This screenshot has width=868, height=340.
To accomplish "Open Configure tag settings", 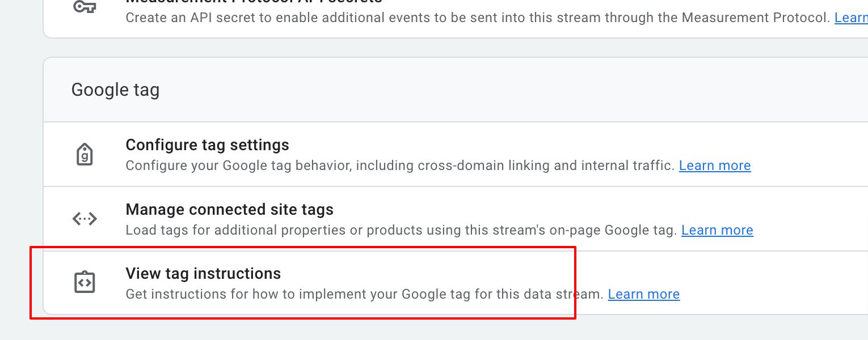I will point(207,145).
